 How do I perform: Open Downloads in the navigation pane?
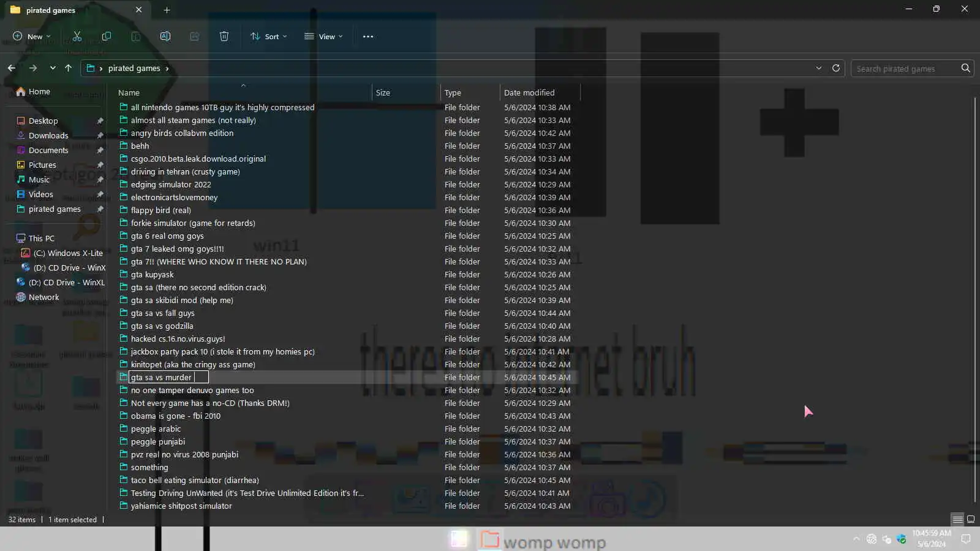pyautogui.click(x=48, y=135)
